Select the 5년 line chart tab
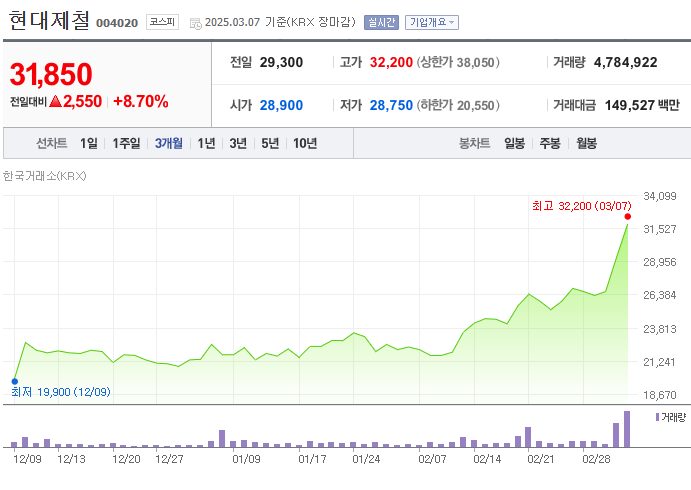The width and height of the screenshot is (691, 490). click(x=270, y=143)
